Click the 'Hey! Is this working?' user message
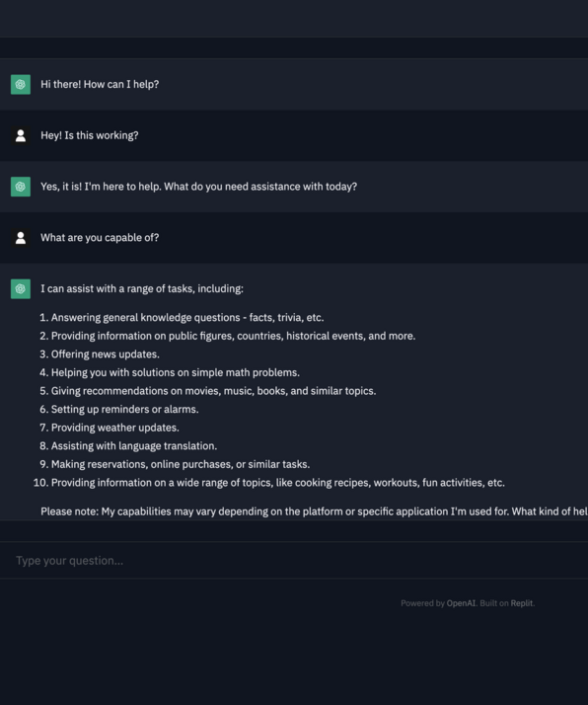 [x=90, y=136]
